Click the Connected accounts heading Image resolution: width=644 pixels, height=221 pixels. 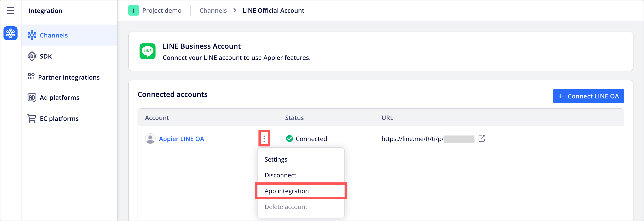173,94
